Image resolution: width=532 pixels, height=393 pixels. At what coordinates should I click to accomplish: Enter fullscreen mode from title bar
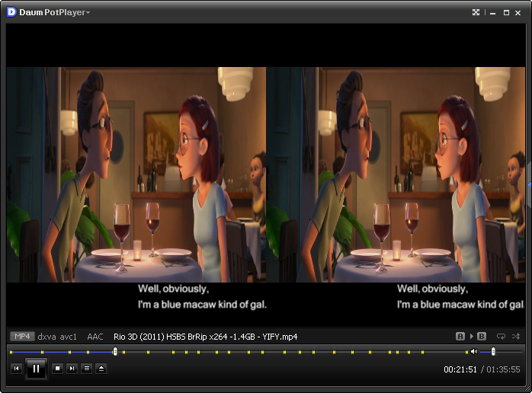click(476, 12)
